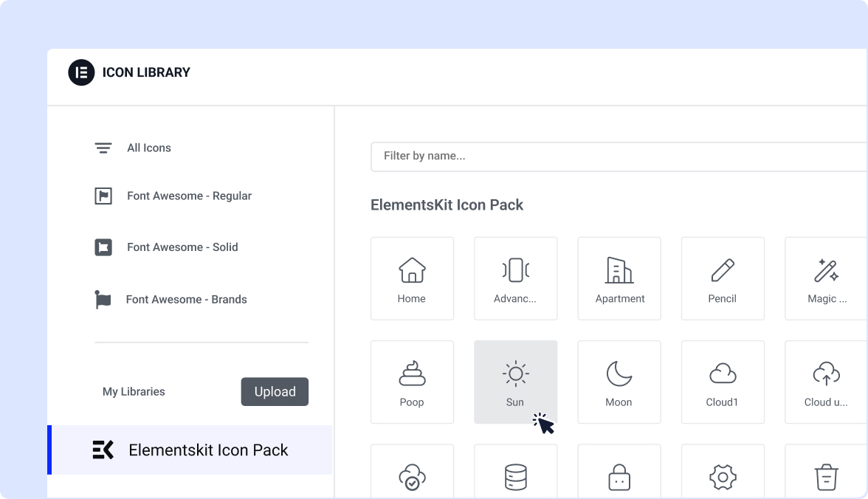Choose the settings gear icon tile
Image resolution: width=868 pixels, height=499 pixels.
[723, 471]
